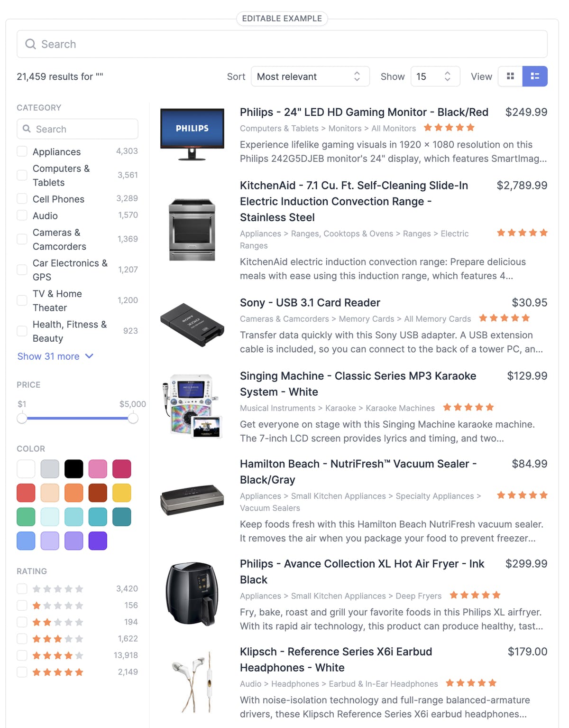Tick the five-star rating checkbox
Image resolution: width=569 pixels, height=728 pixels.
22,672
